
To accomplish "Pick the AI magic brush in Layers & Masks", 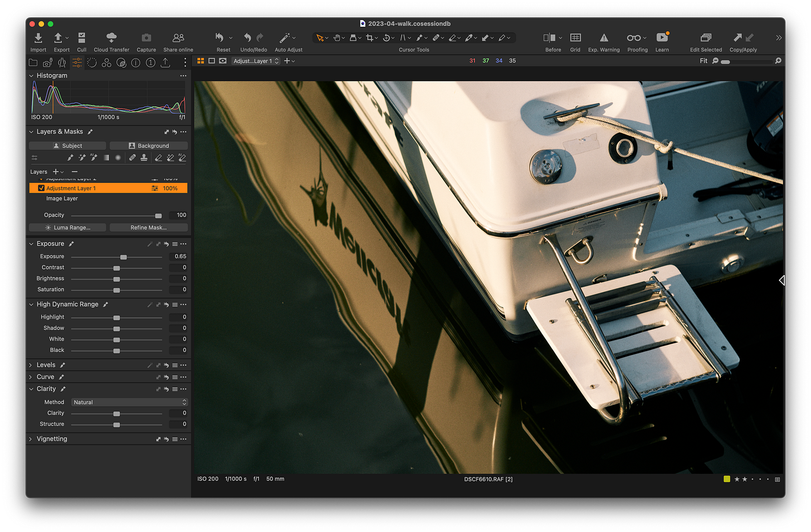I will (x=94, y=158).
